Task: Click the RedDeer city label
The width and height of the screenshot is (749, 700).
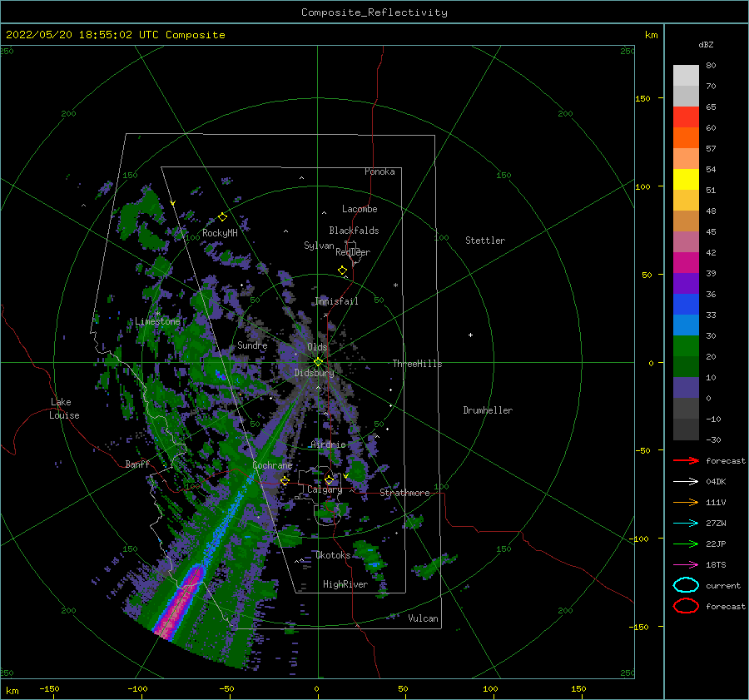Action: point(353,252)
